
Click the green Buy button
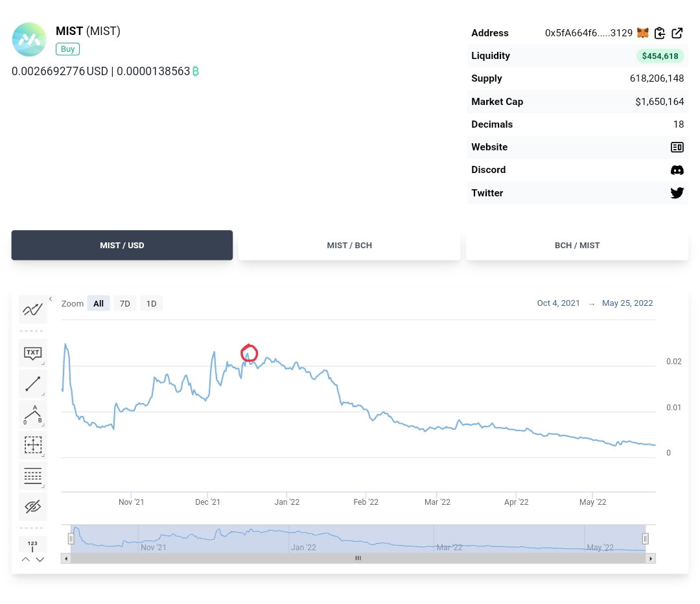click(x=67, y=49)
